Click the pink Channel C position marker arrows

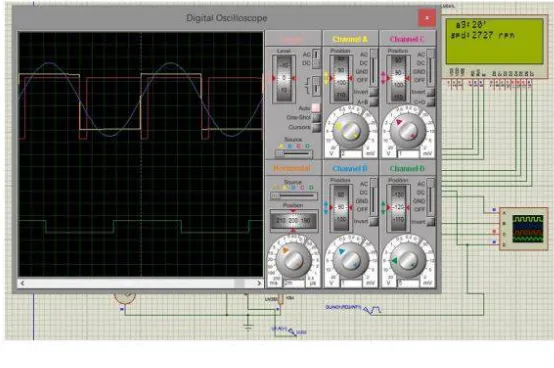pyautogui.click(x=383, y=78)
